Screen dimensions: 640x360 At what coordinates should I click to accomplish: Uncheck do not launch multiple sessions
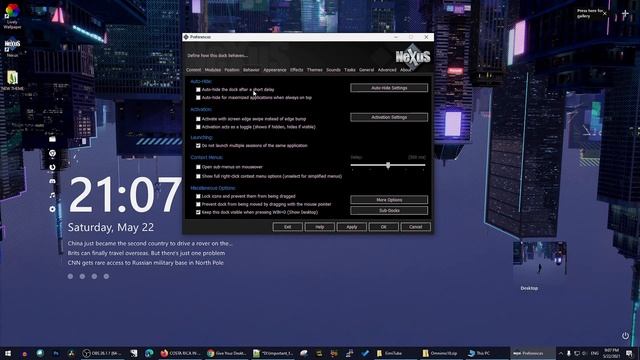pyautogui.click(x=198, y=146)
